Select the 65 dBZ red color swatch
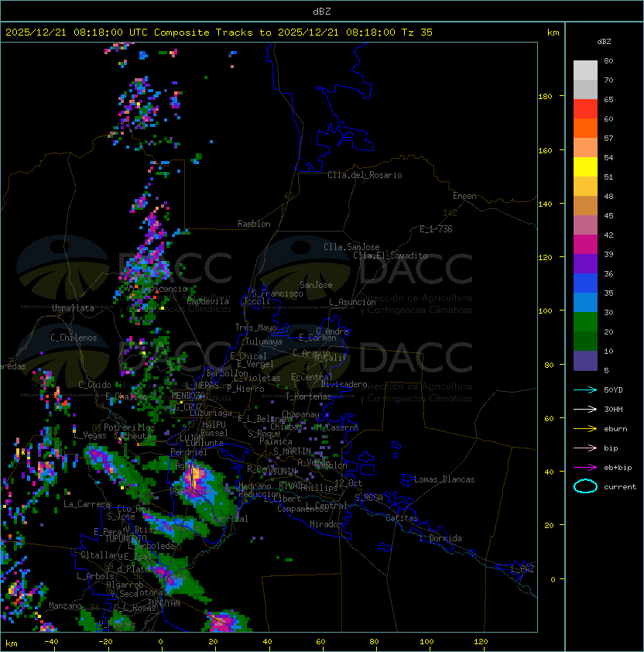Viewport: 644px width, 652px height. 585,108
